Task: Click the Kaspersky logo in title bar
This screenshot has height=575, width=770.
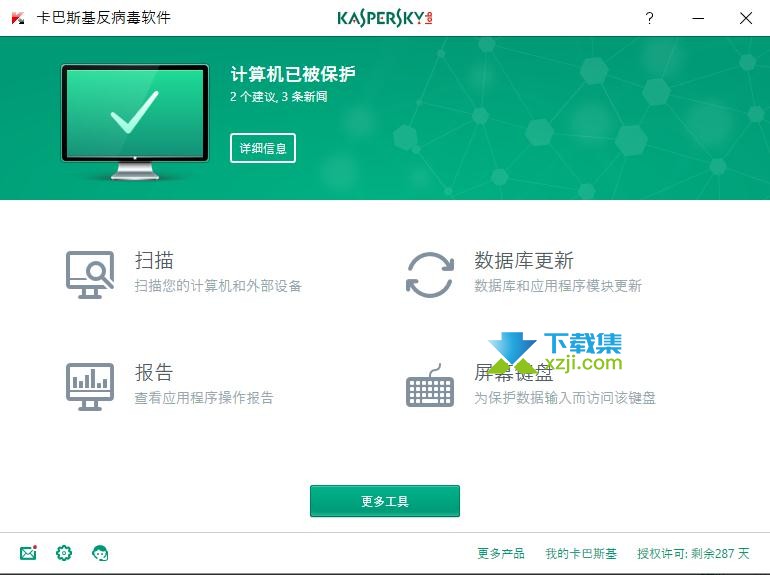Action: (18, 18)
